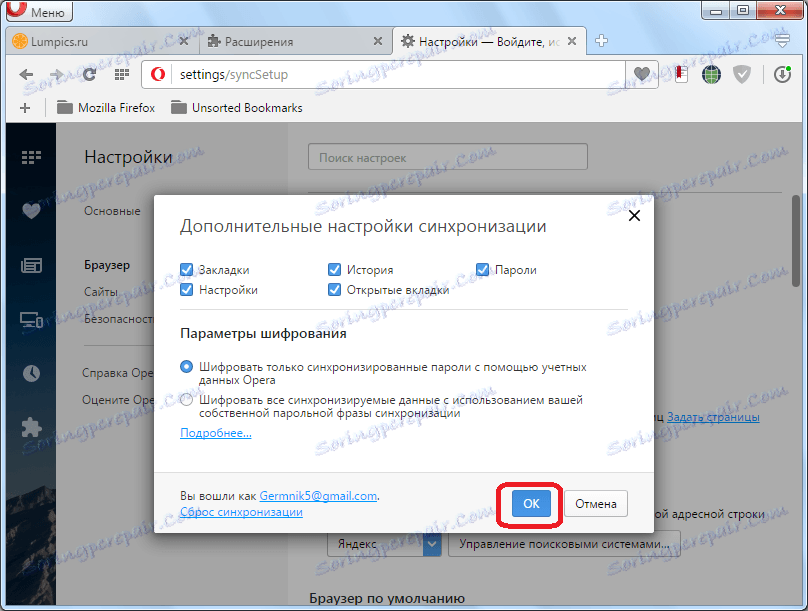Go forward with the forward arrow

[x=56, y=75]
